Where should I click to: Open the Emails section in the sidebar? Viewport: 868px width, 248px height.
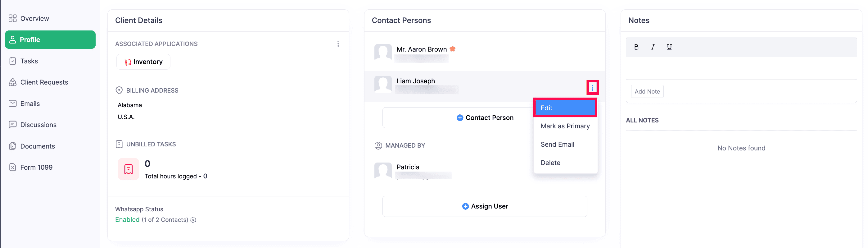point(30,103)
